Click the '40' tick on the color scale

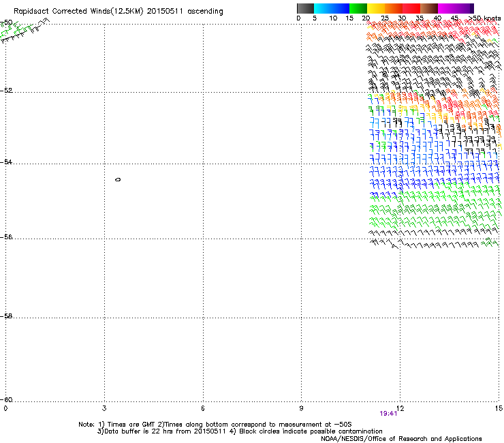tap(437, 18)
